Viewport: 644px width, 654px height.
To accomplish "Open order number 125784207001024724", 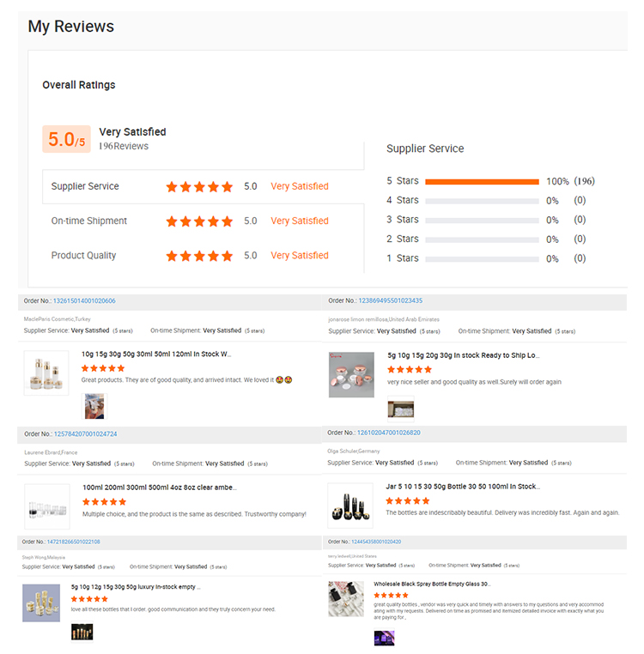I will click(x=85, y=434).
